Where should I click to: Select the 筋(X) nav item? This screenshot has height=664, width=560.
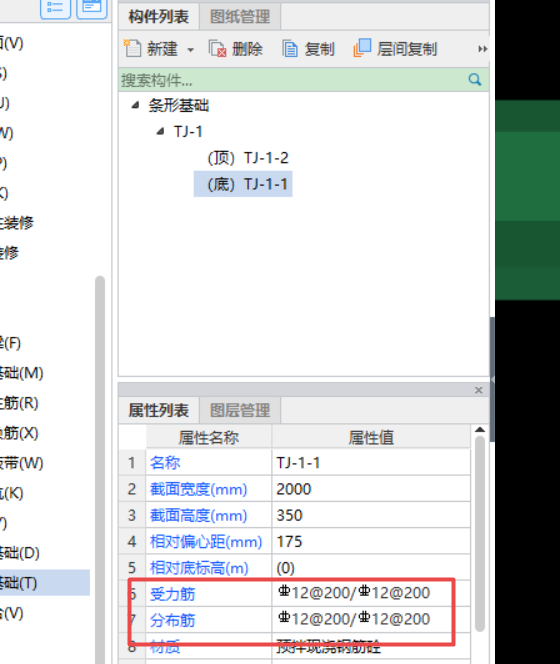point(19,433)
